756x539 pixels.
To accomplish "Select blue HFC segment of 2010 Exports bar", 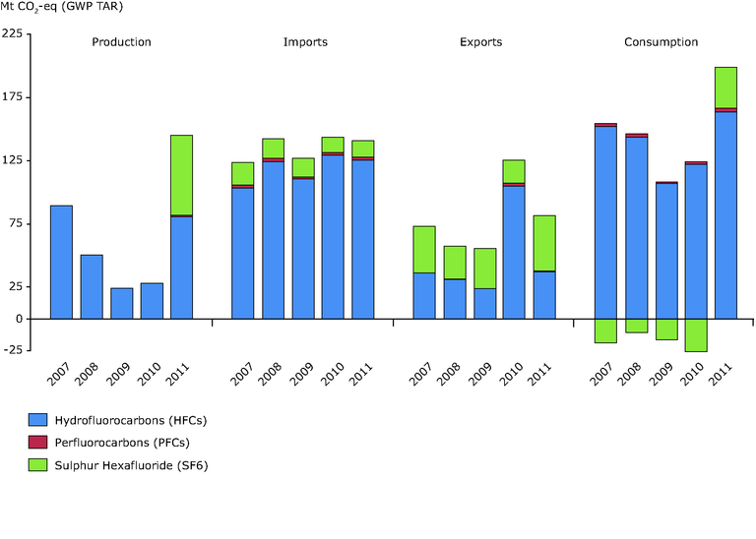I will click(514, 252).
